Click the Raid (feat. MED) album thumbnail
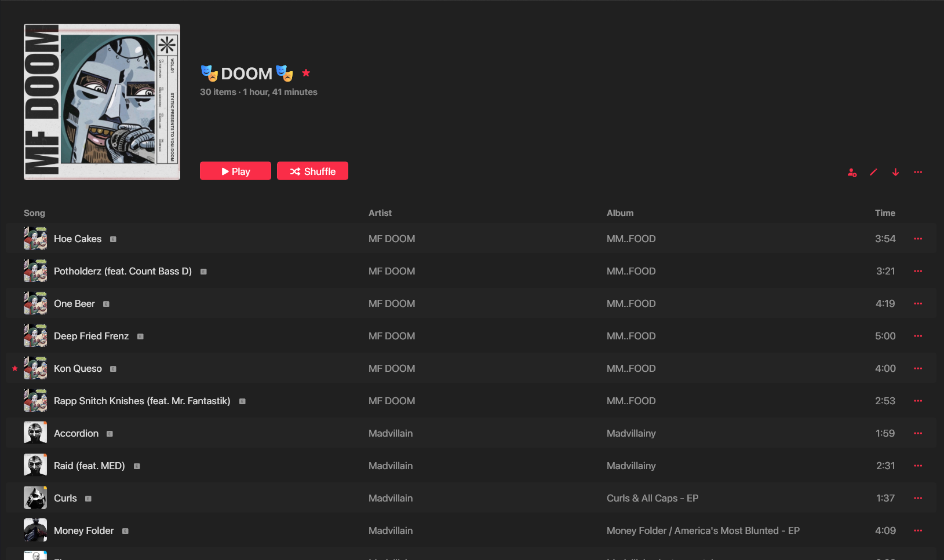Viewport: 944px width, 560px height. tap(35, 465)
